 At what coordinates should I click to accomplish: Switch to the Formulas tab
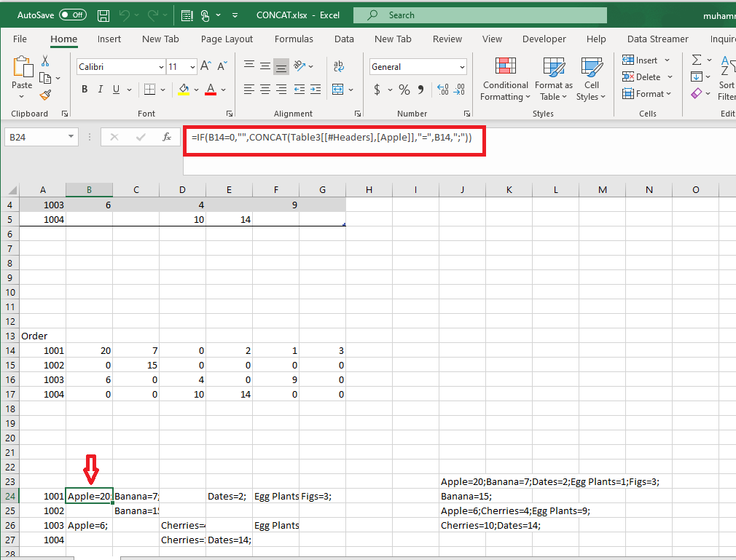coord(294,39)
